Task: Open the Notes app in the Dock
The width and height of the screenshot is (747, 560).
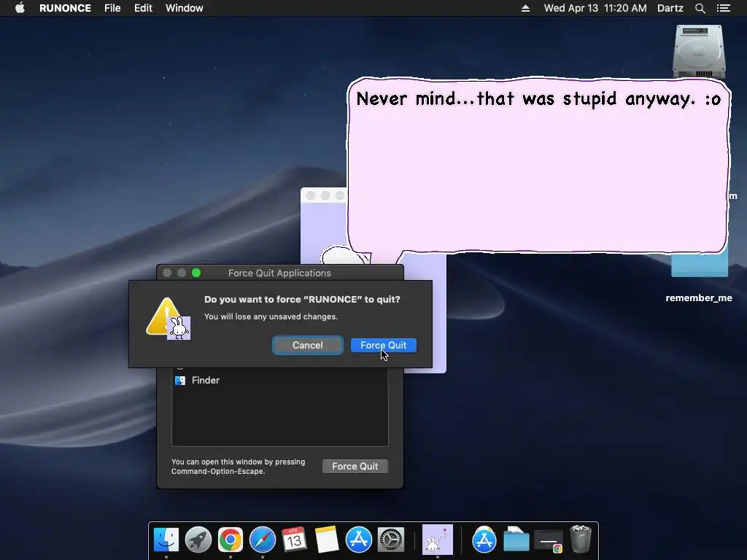Action: click(326, 540)
